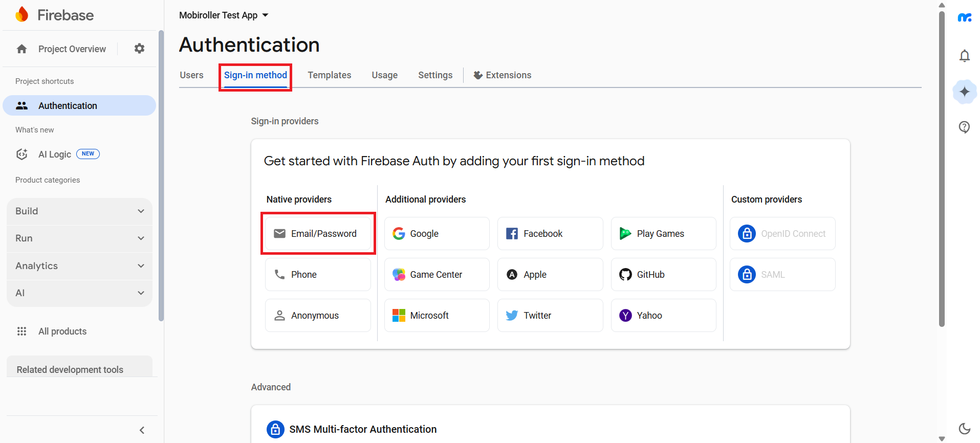Screen dimensions: 980x443
Task: Add the Apple provider label
Action: pyautogui.click(x=535, y=275)
